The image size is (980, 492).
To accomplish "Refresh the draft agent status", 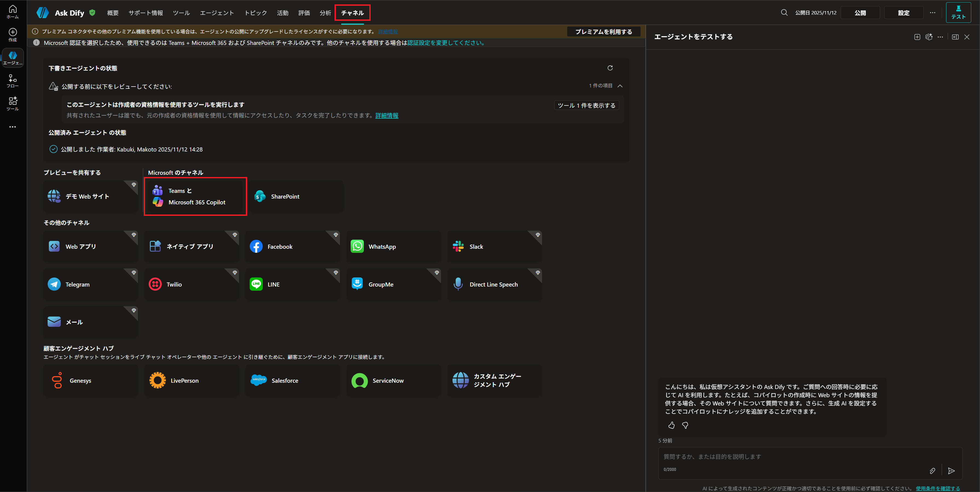I will (610, 68).
